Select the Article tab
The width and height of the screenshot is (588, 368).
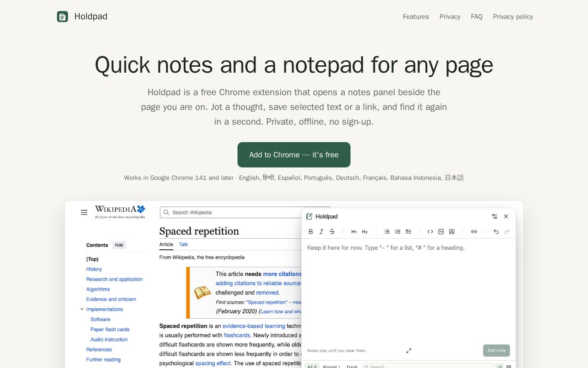[166, 244]
